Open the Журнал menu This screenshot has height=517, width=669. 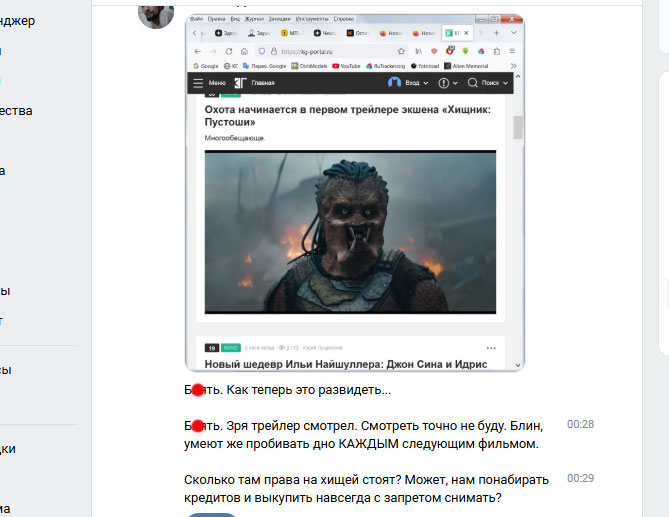(254, 19)
